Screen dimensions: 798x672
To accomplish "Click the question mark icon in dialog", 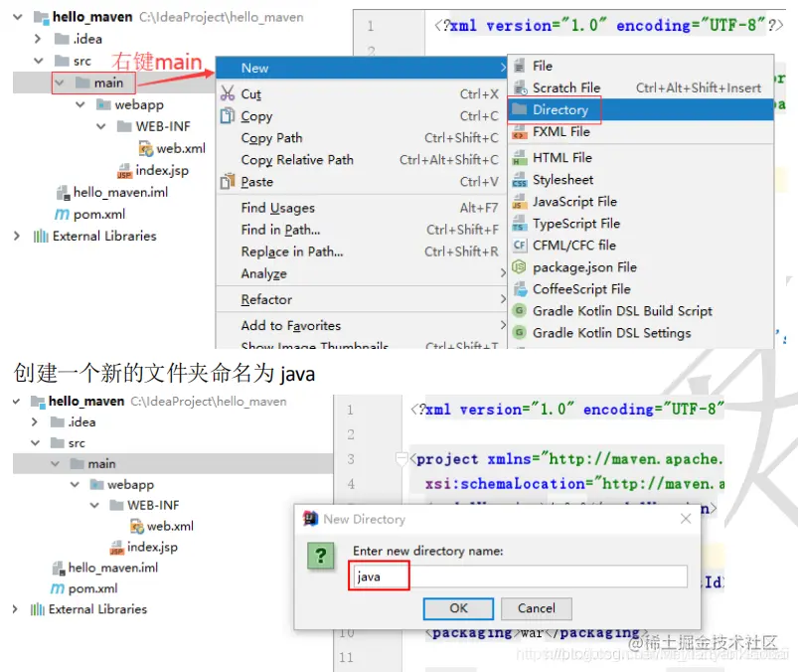I will tap(321, 555).
